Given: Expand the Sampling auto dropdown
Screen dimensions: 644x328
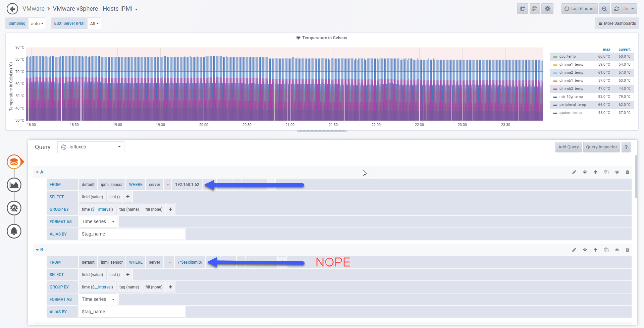Looking at the screenshot, I should [37, 23].
